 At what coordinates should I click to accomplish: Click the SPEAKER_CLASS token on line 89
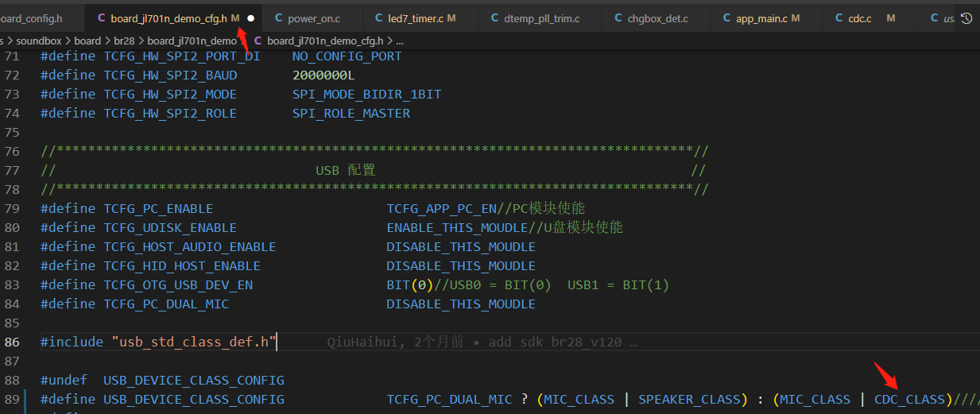pos(689,399)
